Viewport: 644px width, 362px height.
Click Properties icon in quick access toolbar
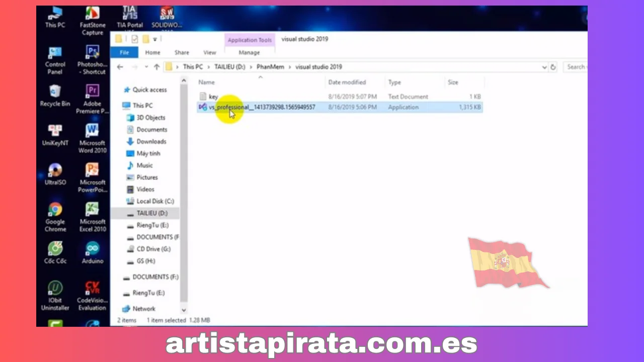click(x=135, y=39)
